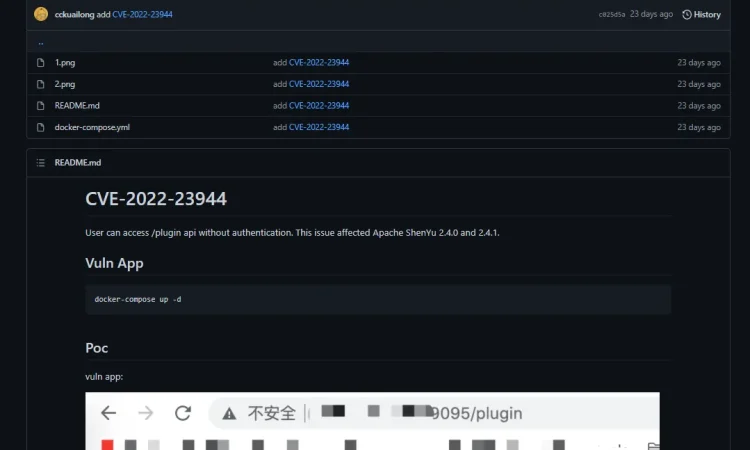
Task: Open CVE-2022-23944 commit link in 1.png row
Action: point(319,63)
